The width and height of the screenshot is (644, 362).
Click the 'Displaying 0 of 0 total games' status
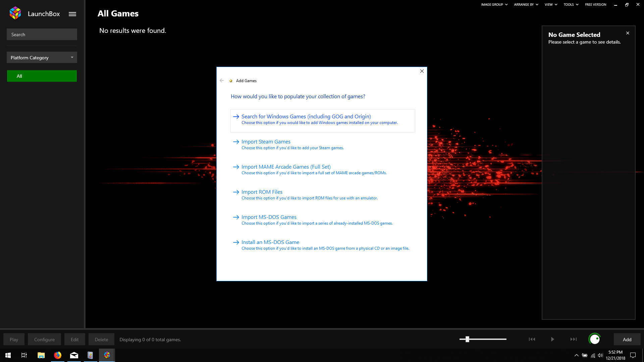click(150, 340)
